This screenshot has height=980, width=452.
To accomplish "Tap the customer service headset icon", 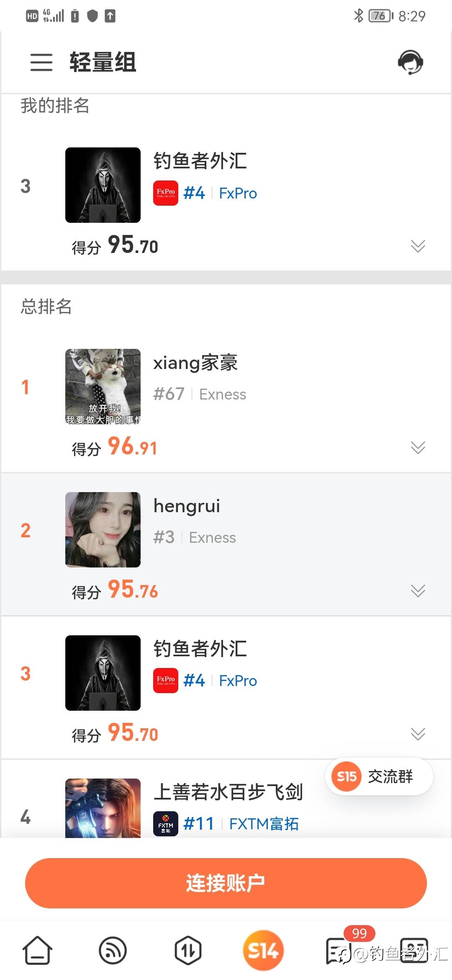I will (410, 62).
